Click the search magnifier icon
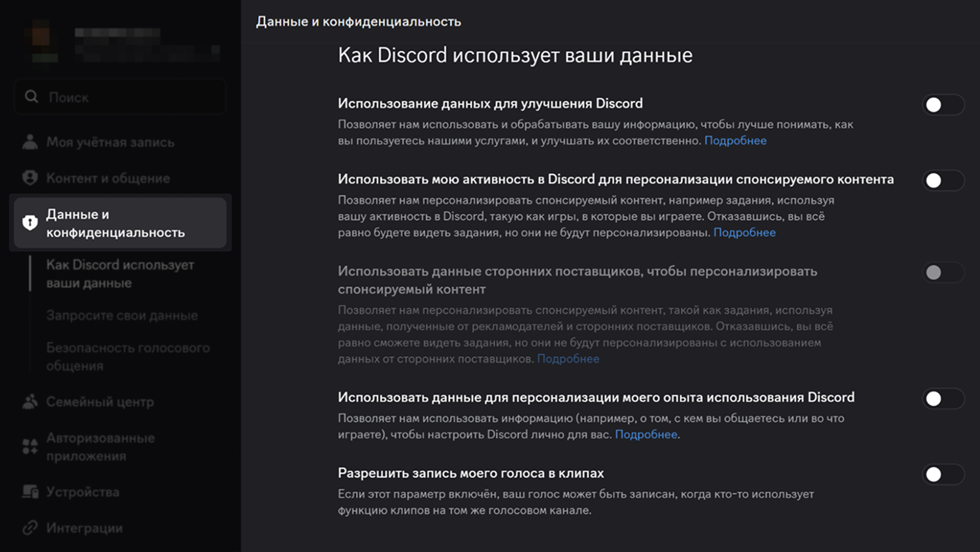This screenshot has height=552, width=980. pos(31,97)
